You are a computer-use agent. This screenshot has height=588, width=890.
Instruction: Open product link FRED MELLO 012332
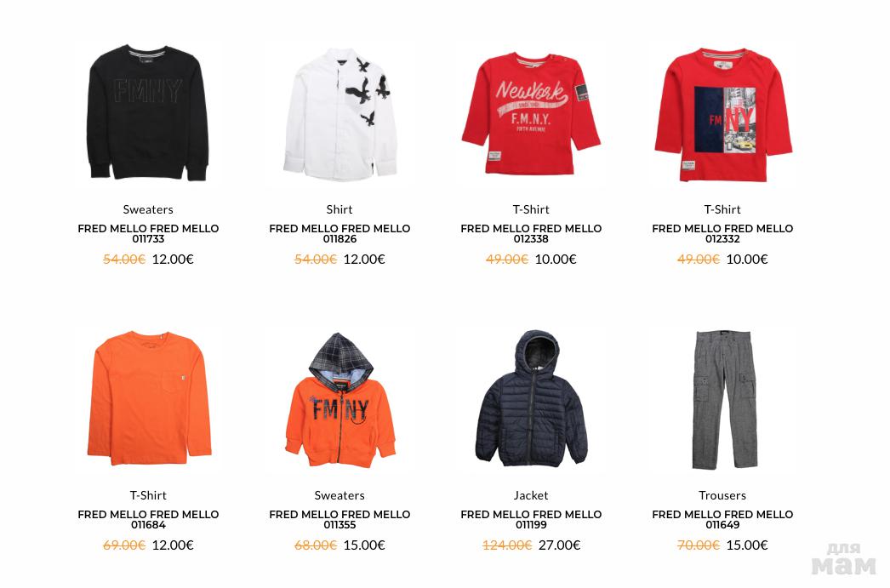coord(722,233)
